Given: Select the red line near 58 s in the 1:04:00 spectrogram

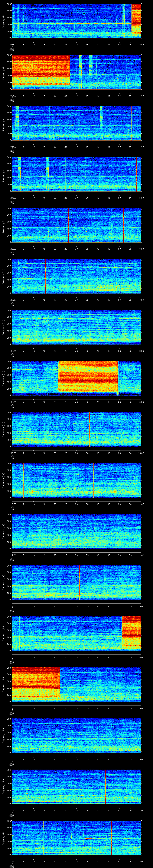Looking at the screenshot, I should (x=137, y=174).
